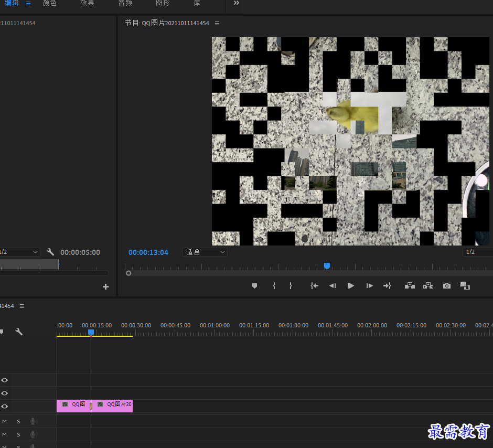Switch to the 图形 workspace tab
The width and height of the screenshot is (493, 448).
pos(163,3)
